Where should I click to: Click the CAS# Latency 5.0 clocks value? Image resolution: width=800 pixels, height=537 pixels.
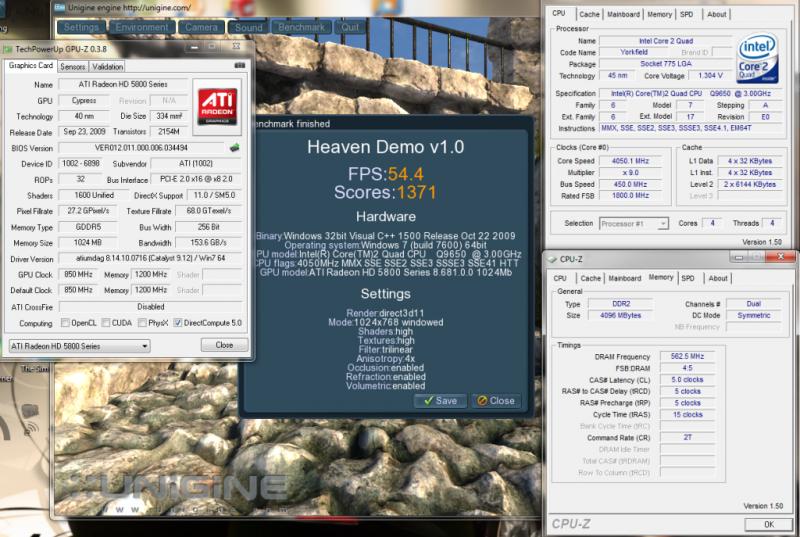687,379
